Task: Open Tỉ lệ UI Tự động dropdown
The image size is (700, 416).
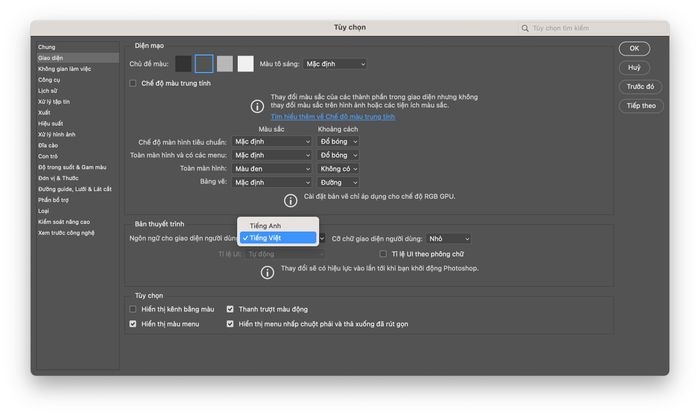Action: (285, 254)
